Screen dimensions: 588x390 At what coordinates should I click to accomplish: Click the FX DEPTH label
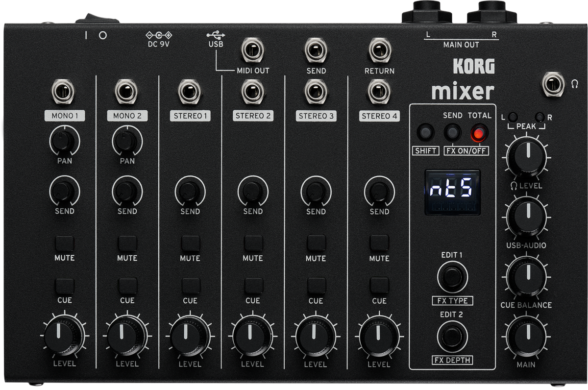coord(452,361)
